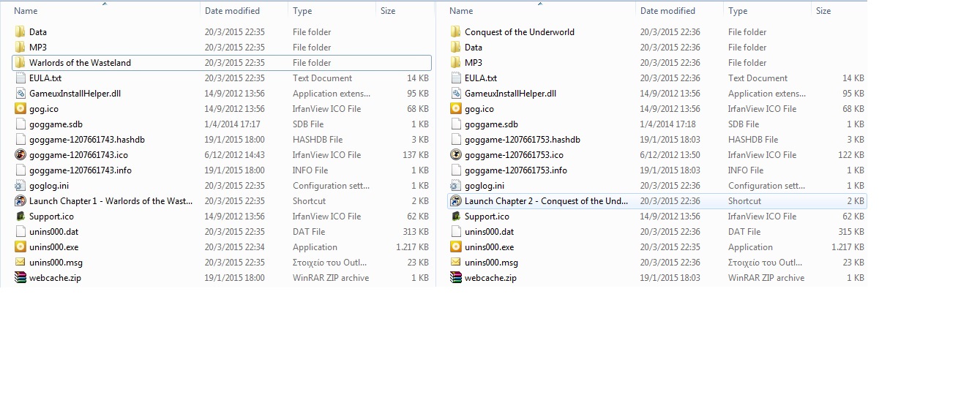Select goggame.sdb file name in left pane

point(56,124)
